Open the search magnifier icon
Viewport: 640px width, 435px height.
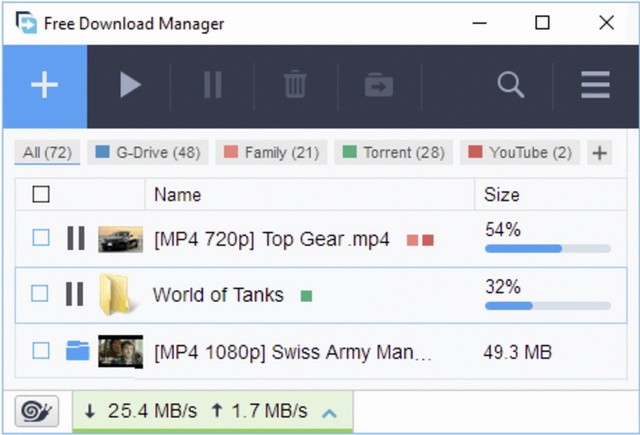[511, 86]
